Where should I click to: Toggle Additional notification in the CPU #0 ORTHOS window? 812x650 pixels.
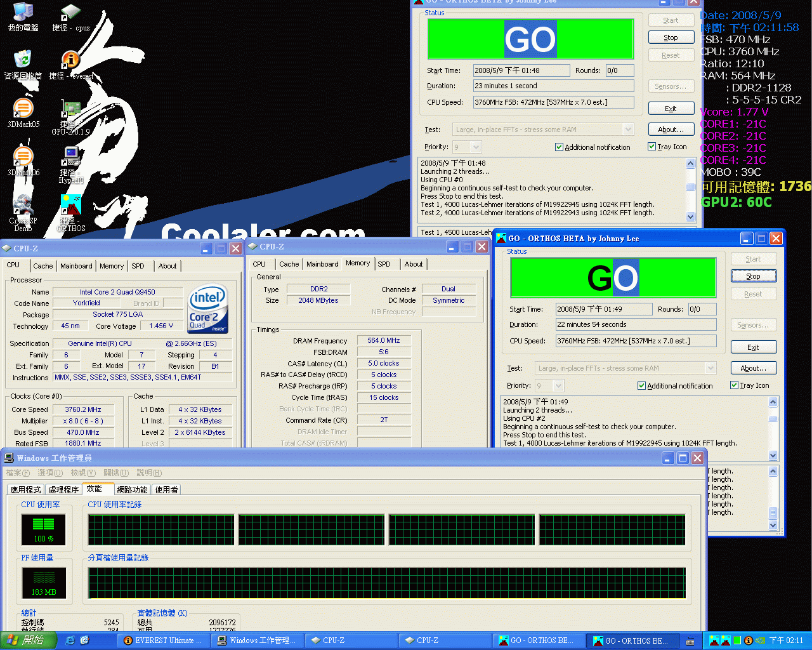pos(559,147)
